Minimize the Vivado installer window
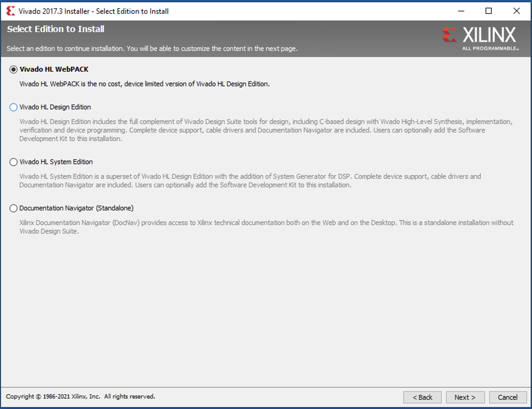Viewport: 532px width, 409px height. click(461, 11)
